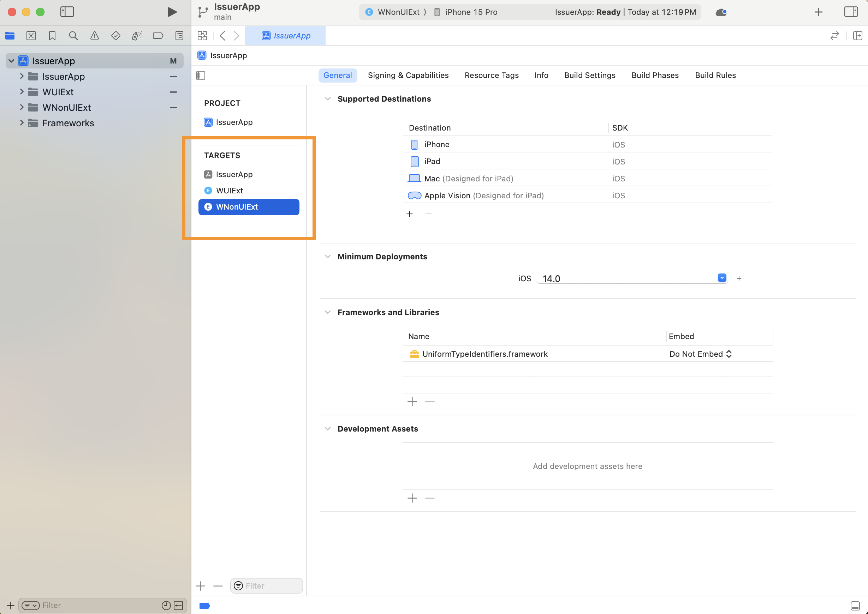Add another minimum deployment platform
Screen dimensions: 868x614
[x=739, y=278]
